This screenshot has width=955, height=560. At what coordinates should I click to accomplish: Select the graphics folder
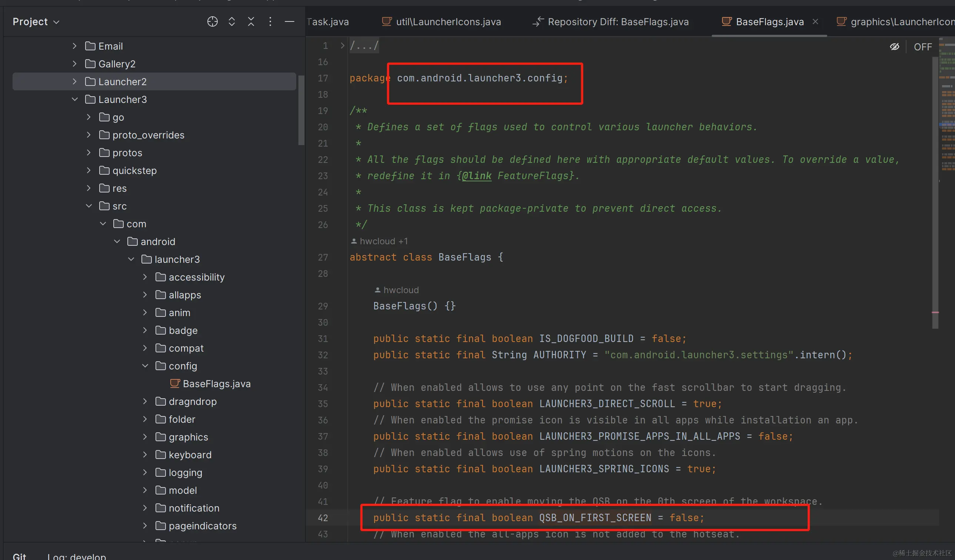click(x=181, y=437)
